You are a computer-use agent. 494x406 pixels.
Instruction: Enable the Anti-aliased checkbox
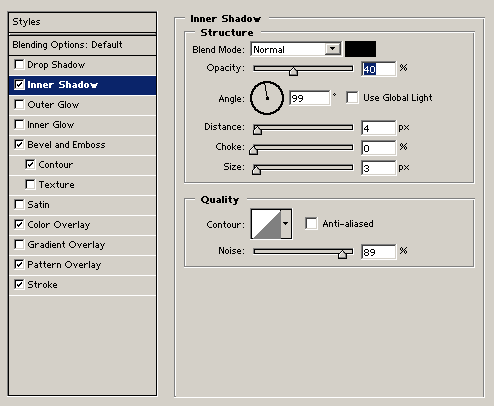(311, 223)
